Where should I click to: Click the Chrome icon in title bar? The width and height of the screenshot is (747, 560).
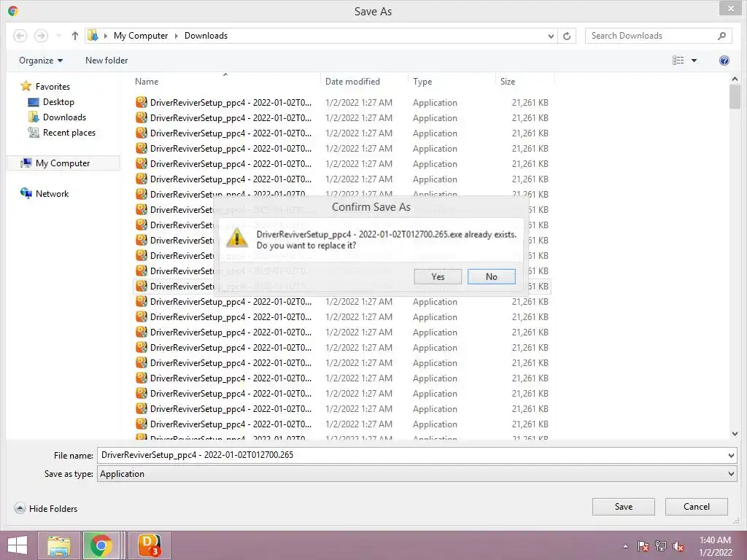(x=13, y=11)
